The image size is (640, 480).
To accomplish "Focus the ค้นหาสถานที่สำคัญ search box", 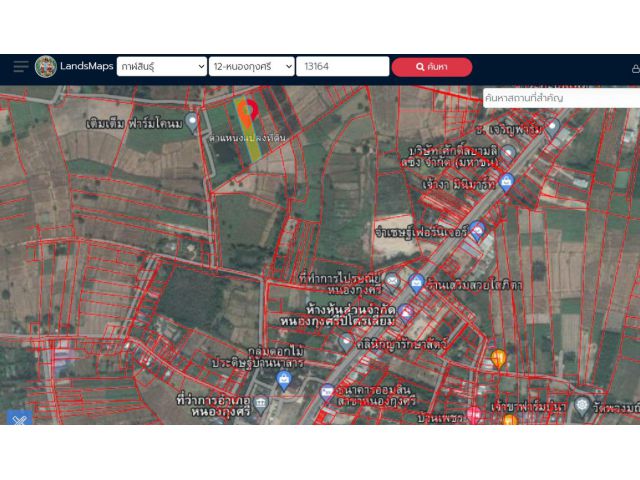I will click(x=561, y=98).
